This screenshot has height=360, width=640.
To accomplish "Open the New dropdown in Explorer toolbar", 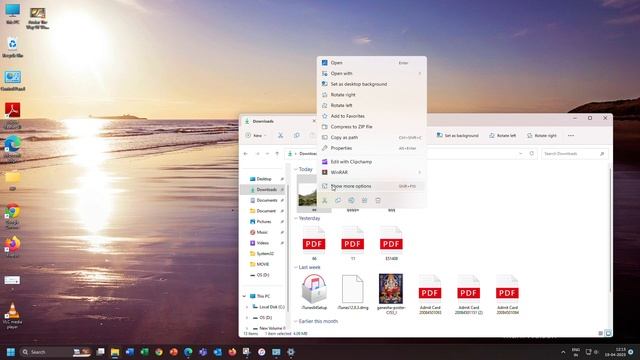I will (x=256, y=136).
